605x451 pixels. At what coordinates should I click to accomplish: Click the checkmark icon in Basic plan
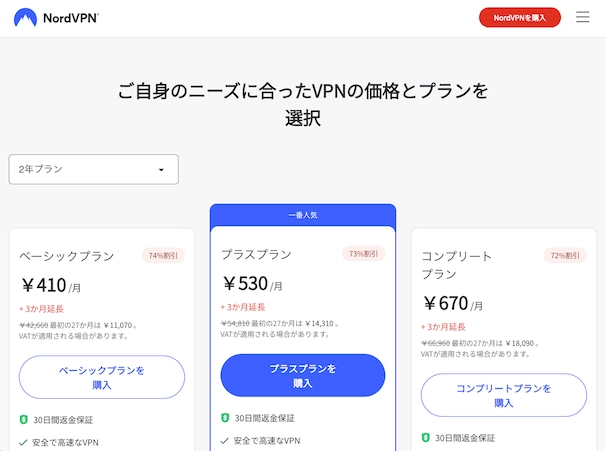(23, 442)
